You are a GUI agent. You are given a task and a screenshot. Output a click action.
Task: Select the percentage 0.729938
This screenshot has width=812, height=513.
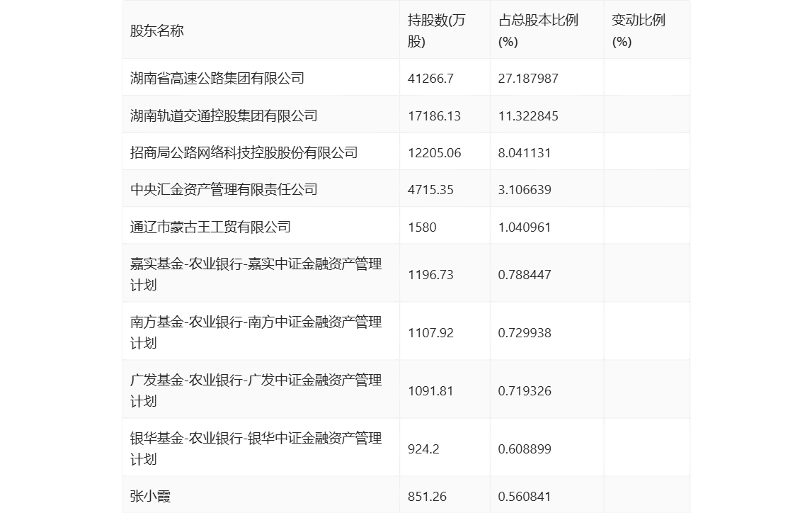[525, 333]
